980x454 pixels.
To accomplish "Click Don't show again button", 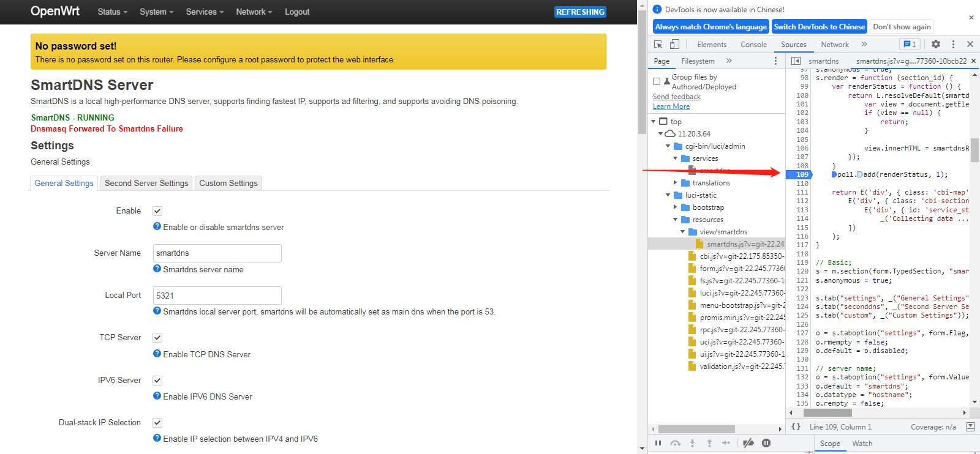I will [x=902, y=27].
